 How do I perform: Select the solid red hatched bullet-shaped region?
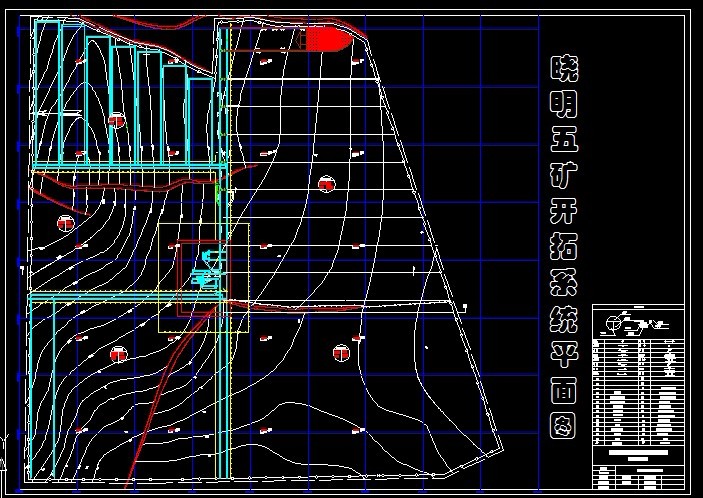click(330, 39)
